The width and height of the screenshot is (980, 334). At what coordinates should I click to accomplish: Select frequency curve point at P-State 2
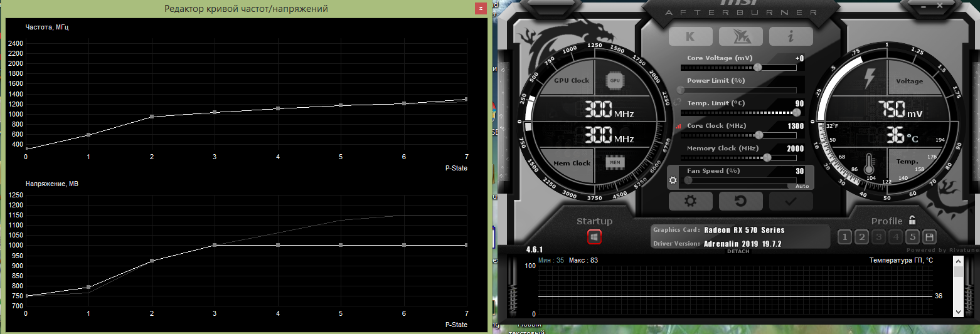tap(152, 117)
